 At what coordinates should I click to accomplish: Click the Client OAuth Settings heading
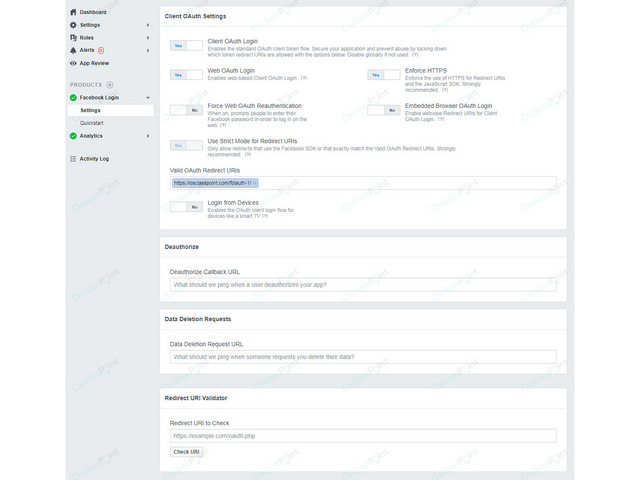(196, 16)
